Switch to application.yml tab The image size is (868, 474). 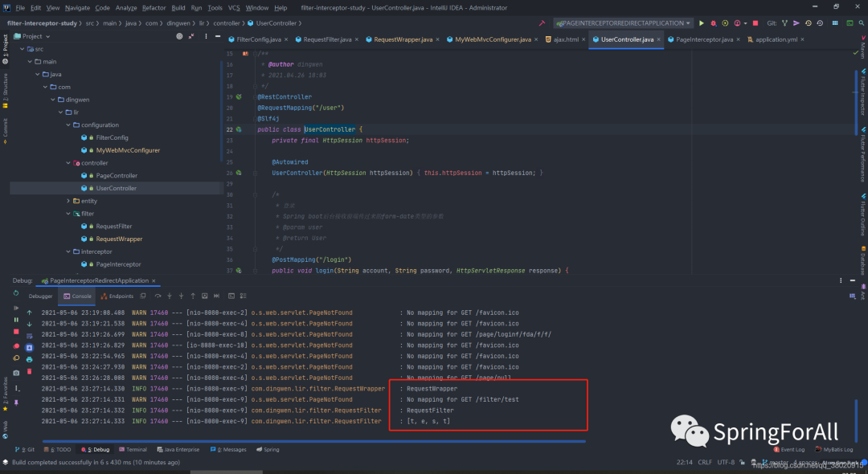(776, 39)
